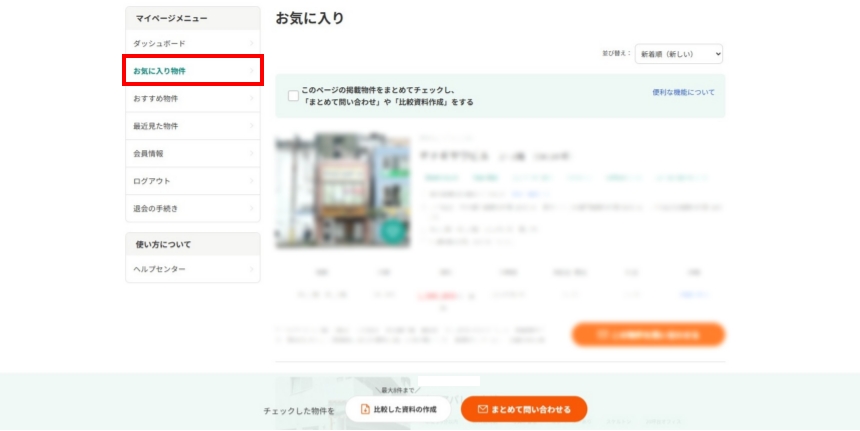Tick the select-all listings checkbox
The width and height of the screenshot is (860, 431).
(293, 96)
